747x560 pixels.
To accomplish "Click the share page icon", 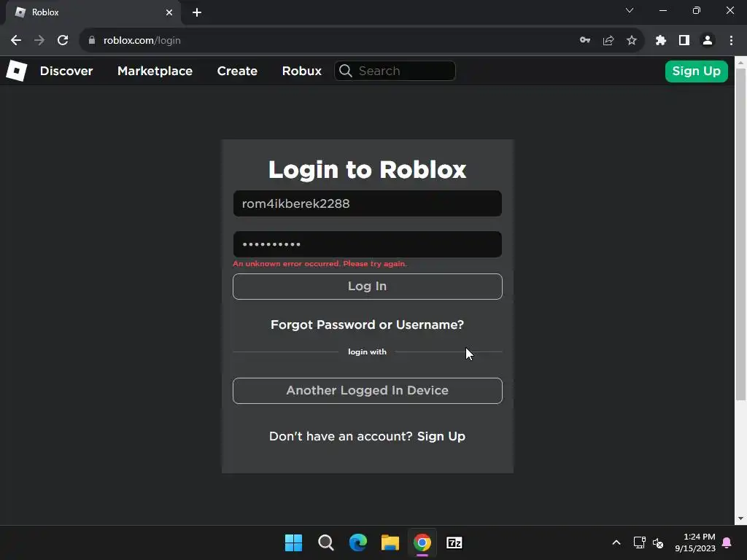I will (608, 41).
